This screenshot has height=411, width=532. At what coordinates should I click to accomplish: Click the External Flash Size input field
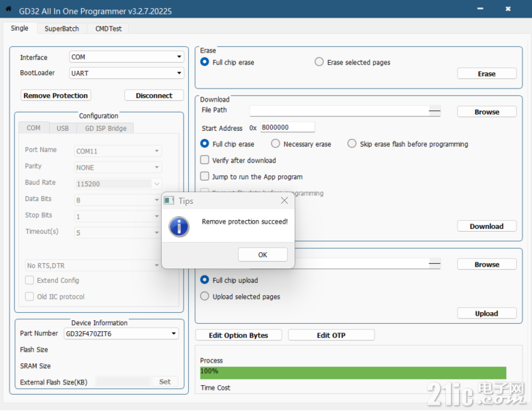pyautogui.click(x=123, y=382)
